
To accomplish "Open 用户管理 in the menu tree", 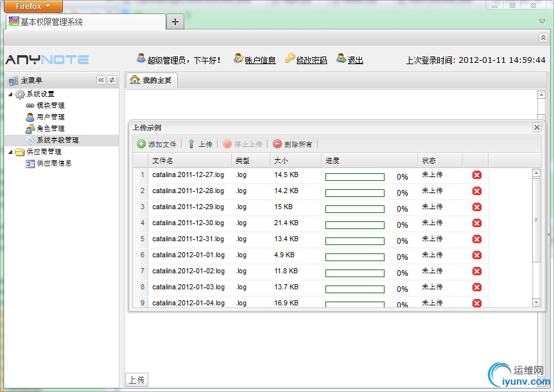I will [x=51, y=117].
